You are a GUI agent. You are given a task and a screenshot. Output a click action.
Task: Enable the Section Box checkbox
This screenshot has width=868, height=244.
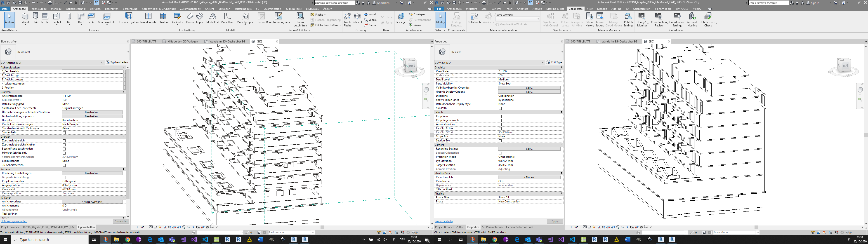click(500, 141)
